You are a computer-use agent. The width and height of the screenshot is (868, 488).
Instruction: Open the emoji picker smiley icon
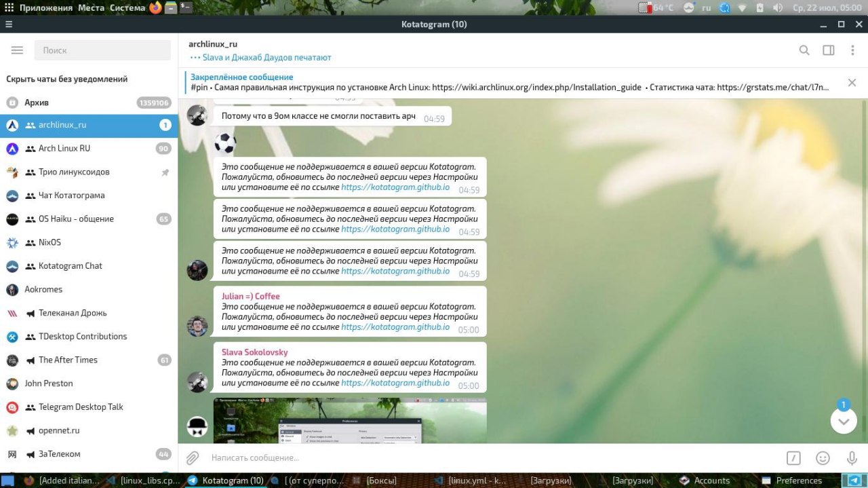point(823,458)
